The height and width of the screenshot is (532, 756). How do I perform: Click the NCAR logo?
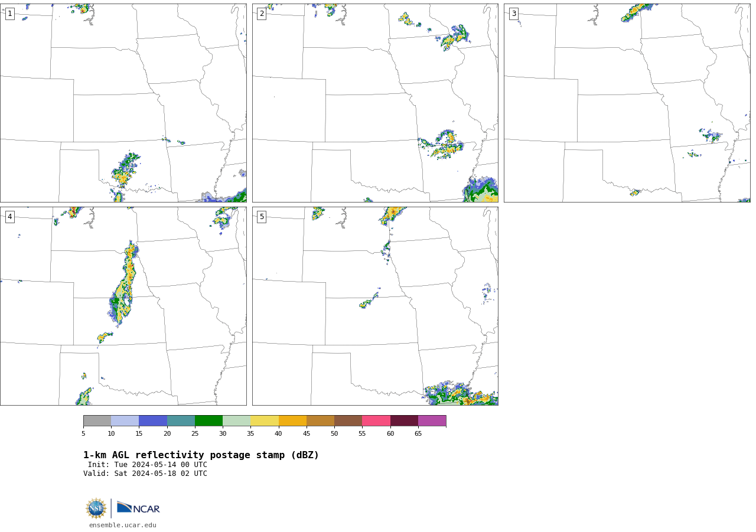138,508
